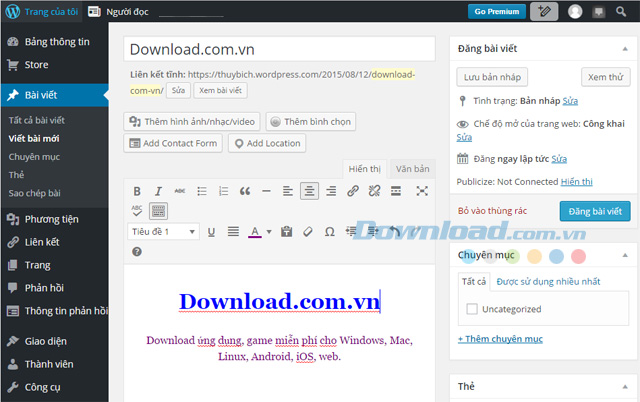Click Hiển thị link next to Publicize
The width and height of the screenshot is (640, 402).
tap(577, 182)
